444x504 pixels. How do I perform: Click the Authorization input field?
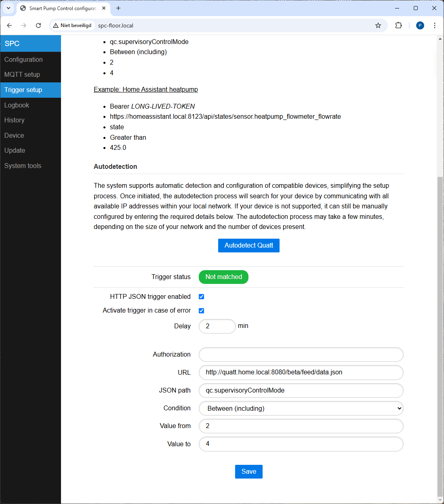301,355
